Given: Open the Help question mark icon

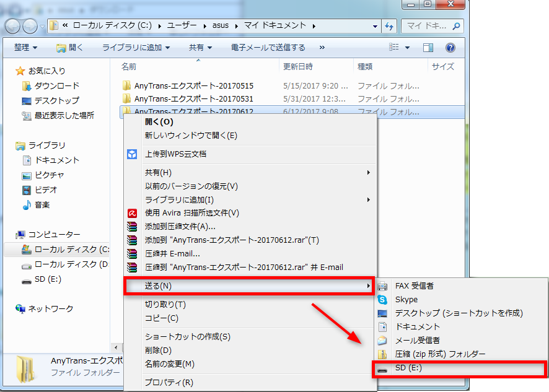Looking at the screenshot, I should tap(450, 48).
